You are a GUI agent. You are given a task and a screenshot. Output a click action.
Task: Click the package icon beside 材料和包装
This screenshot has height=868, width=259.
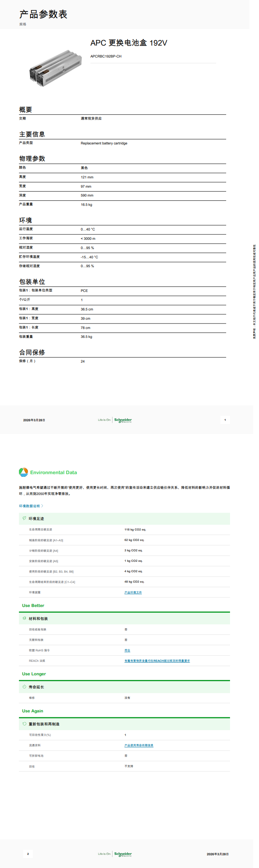24,618
